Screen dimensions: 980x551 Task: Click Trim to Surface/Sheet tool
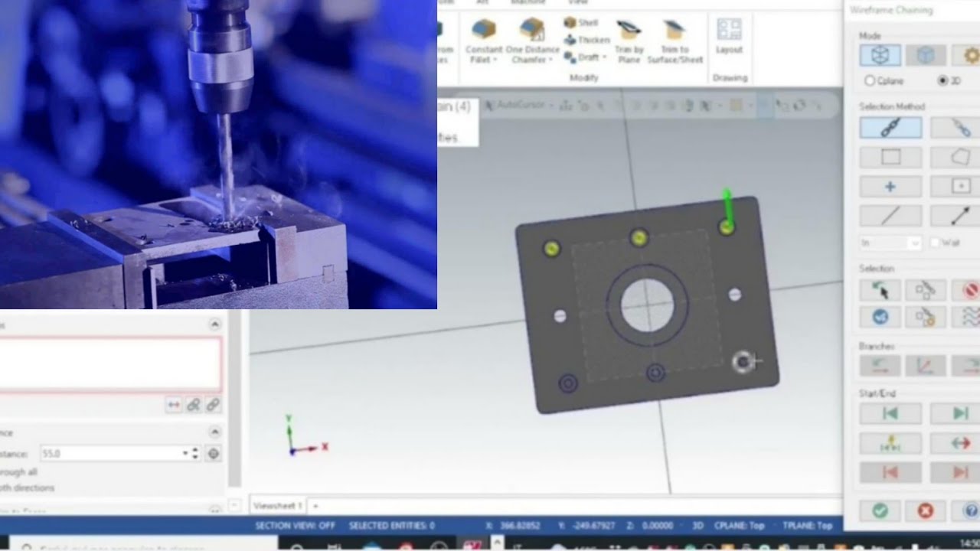click(675, 42)
